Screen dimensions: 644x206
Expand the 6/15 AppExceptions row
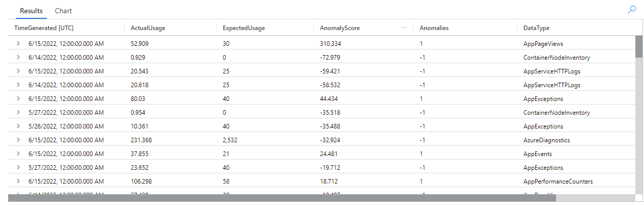click(18, 99)
